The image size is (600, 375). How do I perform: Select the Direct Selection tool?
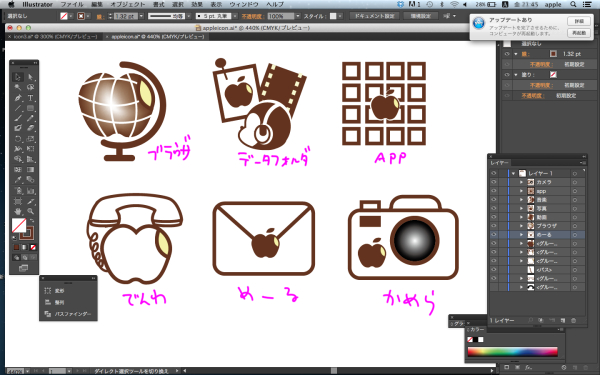tap(31, 77)
